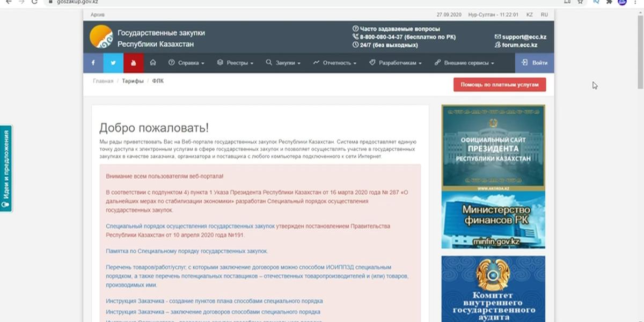Go to the home page icon
Screen dimensions: 644x322
coord(153,63)
